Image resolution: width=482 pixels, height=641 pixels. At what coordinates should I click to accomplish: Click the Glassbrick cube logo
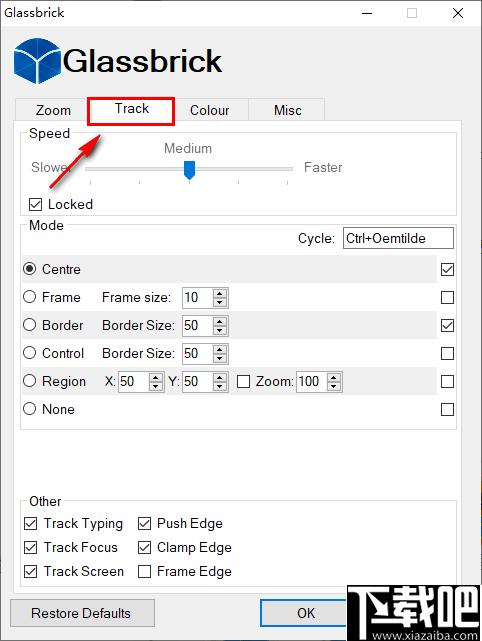click(37, 61)
